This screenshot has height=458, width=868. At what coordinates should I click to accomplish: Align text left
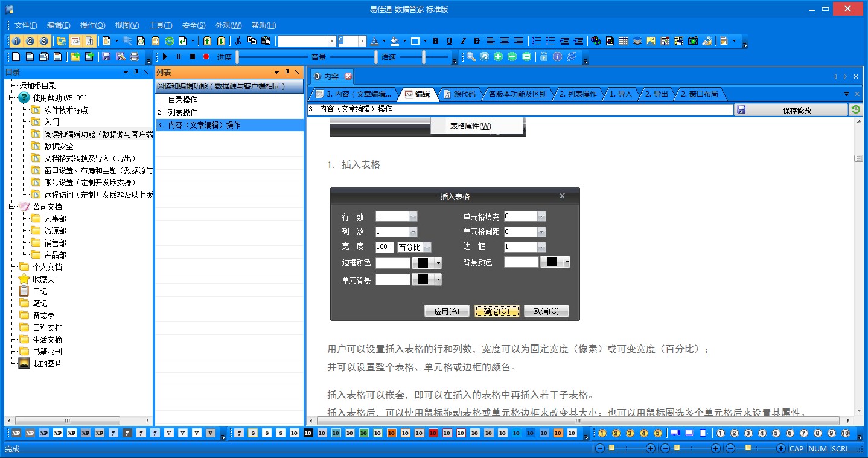point(491,41)
